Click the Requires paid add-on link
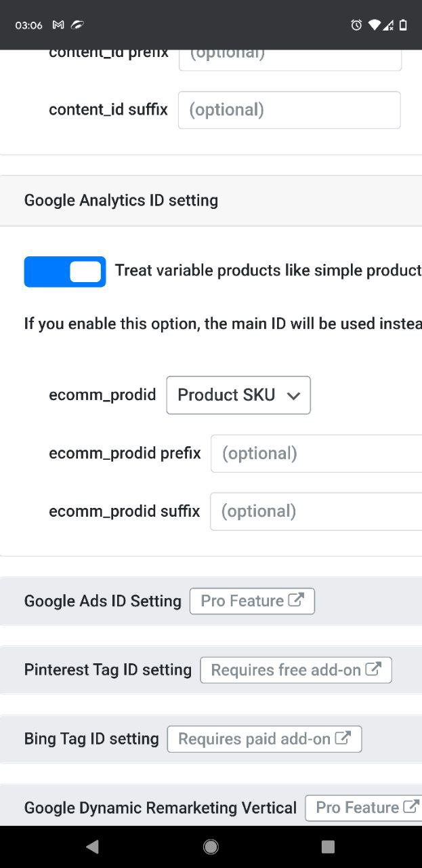Image resolution: width=422 pixels, height=868 pixels. [264, 739]
